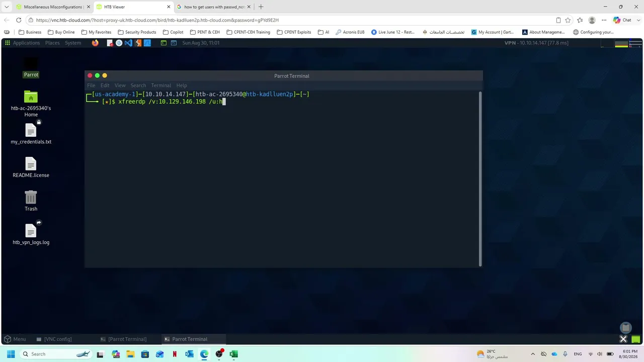Open Task View on the Windows taskbar
644x362 pixels.
click(x=100, y=354)
